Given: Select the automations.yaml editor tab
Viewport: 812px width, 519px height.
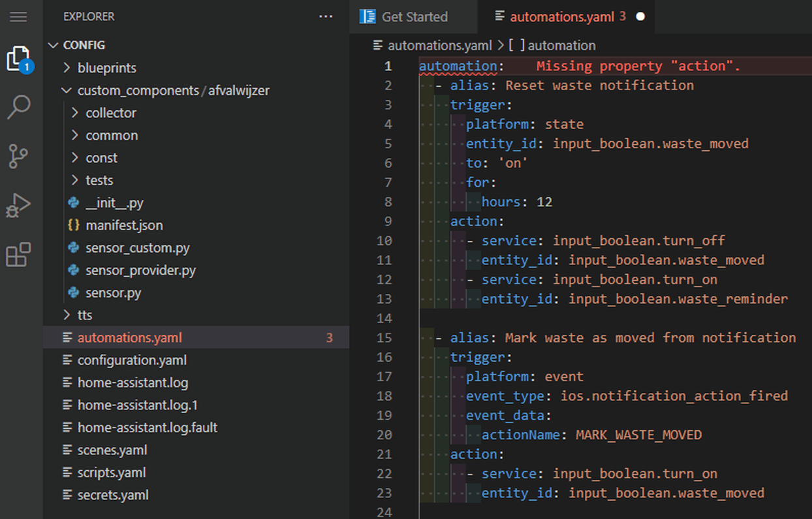Looking at the screenshot, I should coord(567,17).
